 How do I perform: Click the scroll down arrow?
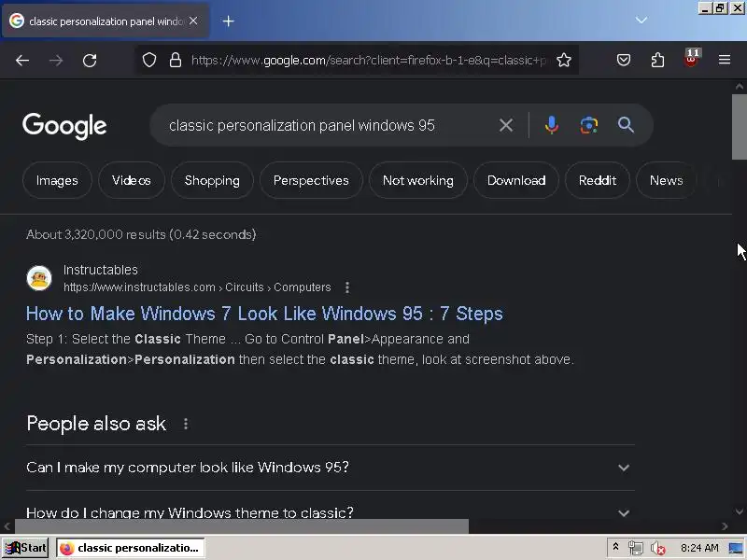(x=740, y=511)
